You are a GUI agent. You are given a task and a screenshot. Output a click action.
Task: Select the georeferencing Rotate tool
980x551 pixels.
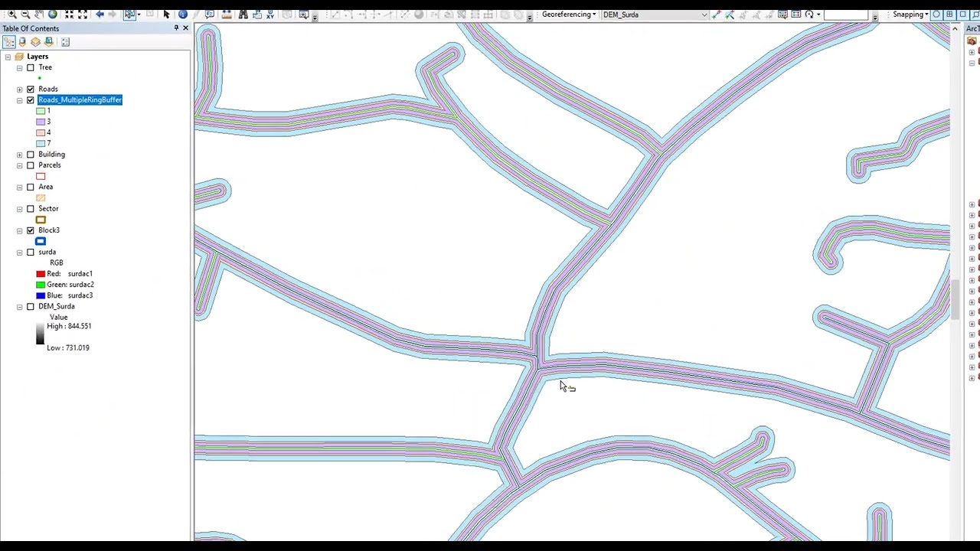tap(809, 15)
